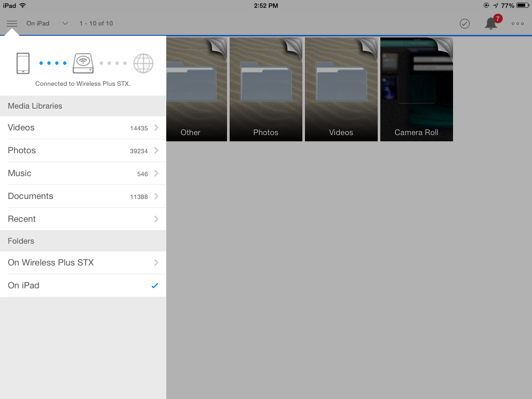Open the sidebar navigation hamburger menu
Viewport: 532px width, 399px height.
tap(11, 23)
